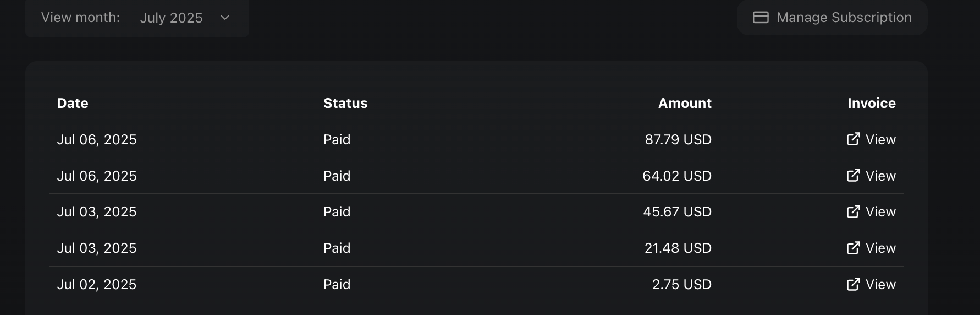
Task: Open external link icon for 2.75 USD invoice
Action: [853, 284]
